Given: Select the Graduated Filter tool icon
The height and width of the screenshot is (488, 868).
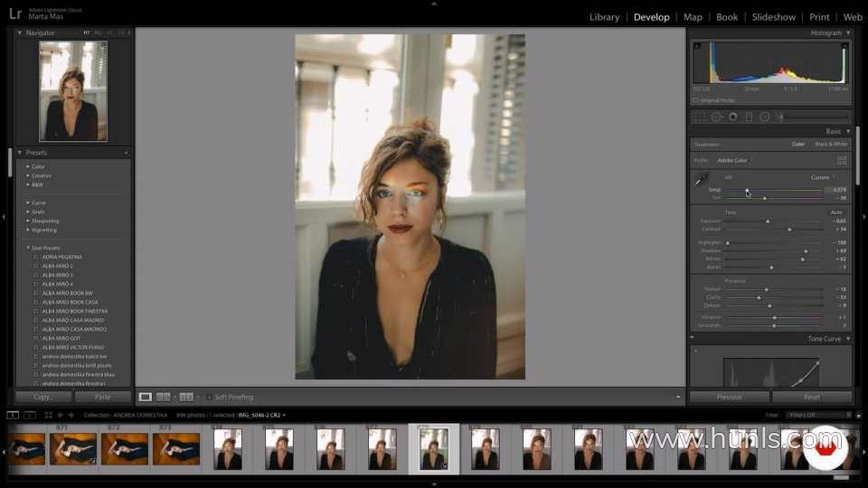Looking at the screenshot, I should 749,117.
